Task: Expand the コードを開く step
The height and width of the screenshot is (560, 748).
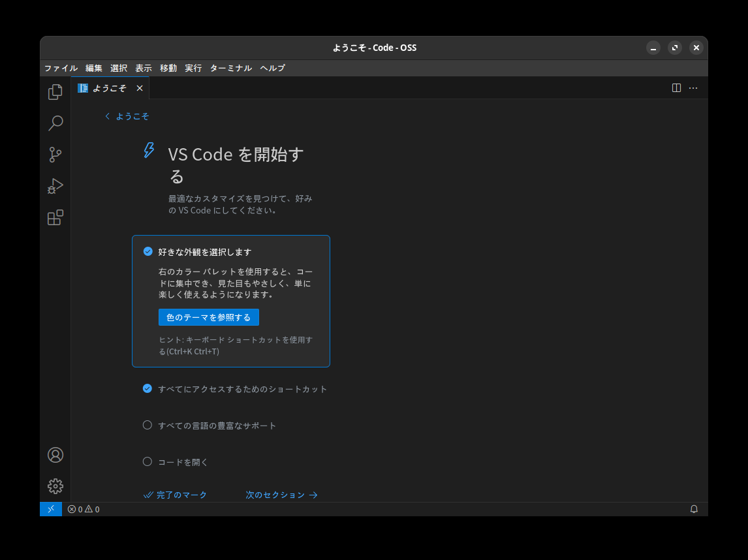Action: coord(183,462)
